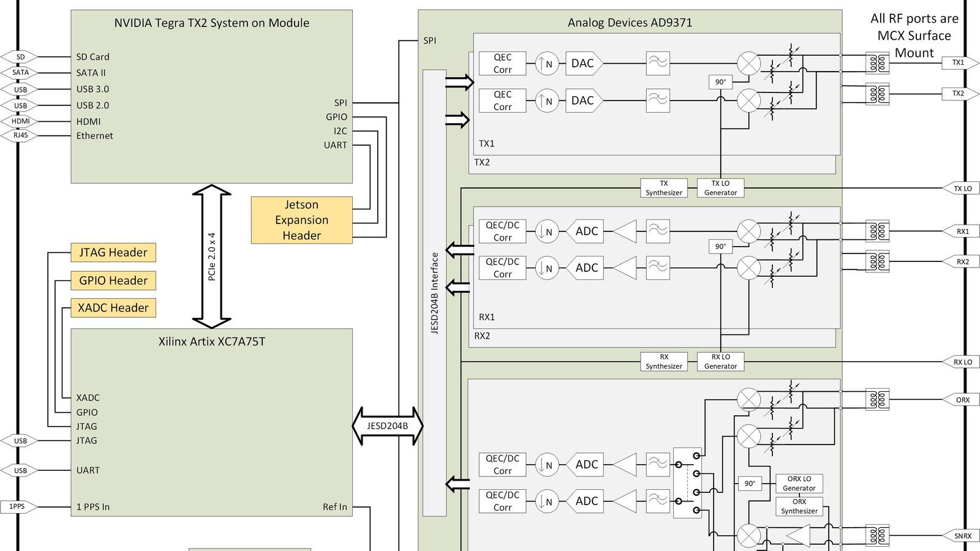Select the RJ45 connector symbol
This screenshot has height=551, width=980.
[20, 135]
